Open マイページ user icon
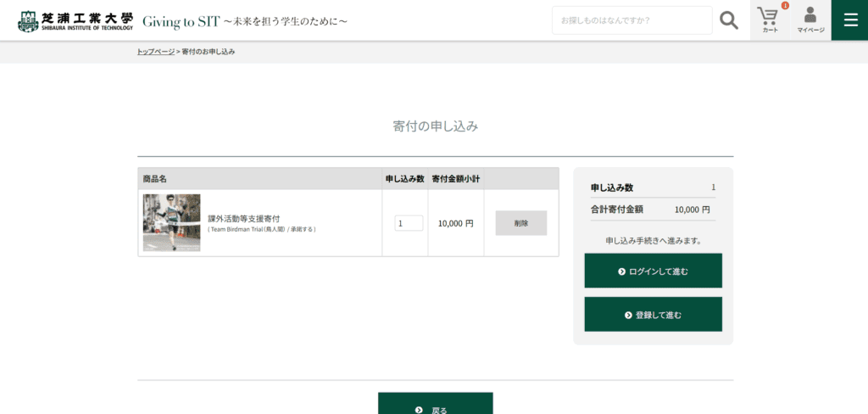Screen dimensions: 868x414 [810, 20]
